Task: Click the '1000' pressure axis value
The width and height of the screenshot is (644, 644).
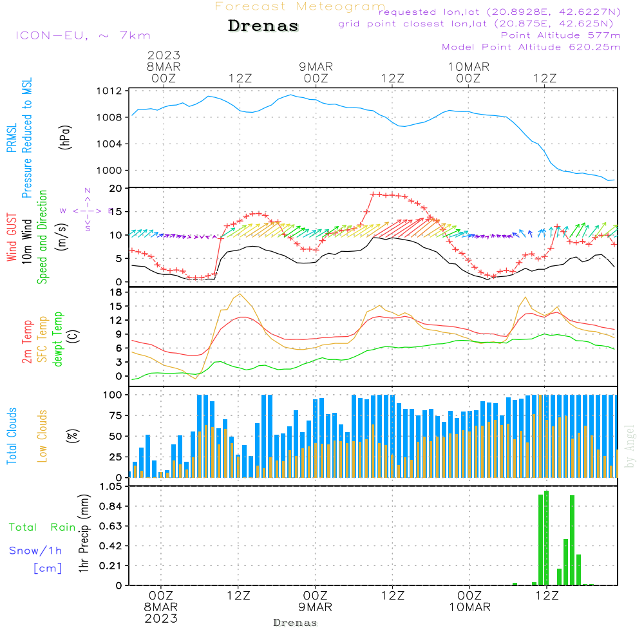Action: tap(109, 171)
